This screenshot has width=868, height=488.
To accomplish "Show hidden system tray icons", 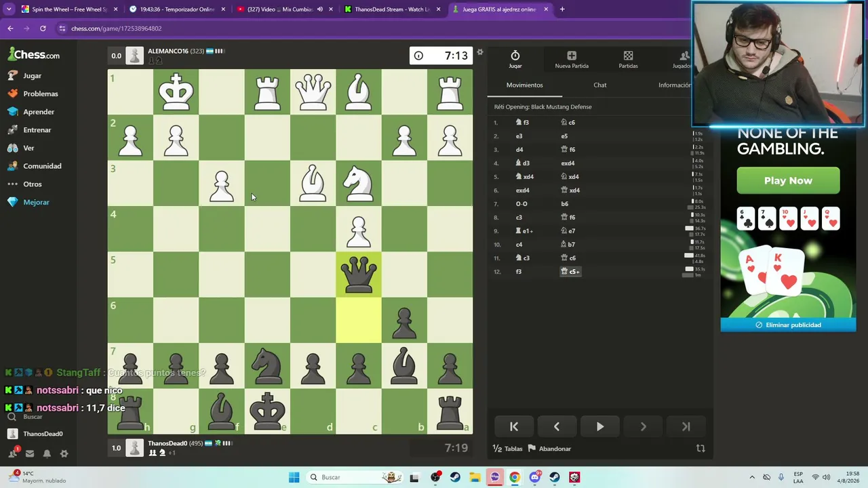I will [x=751, y=478].
